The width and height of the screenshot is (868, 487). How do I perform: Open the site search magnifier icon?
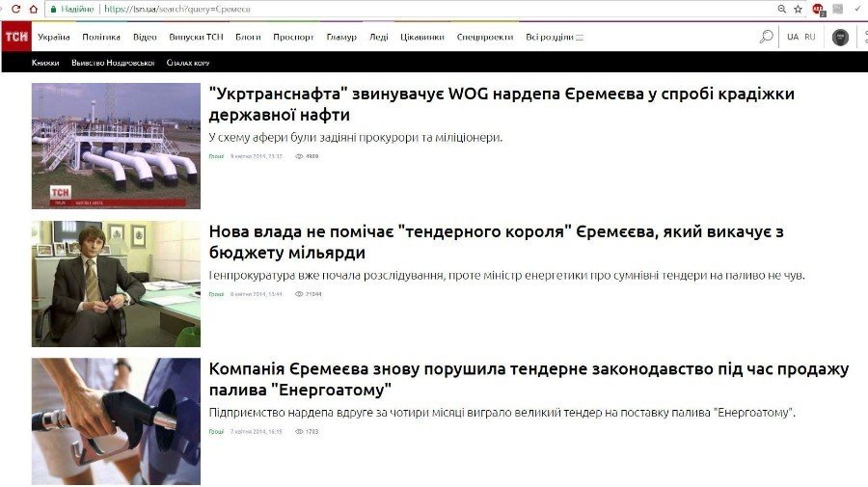click(x=766, y=37)
